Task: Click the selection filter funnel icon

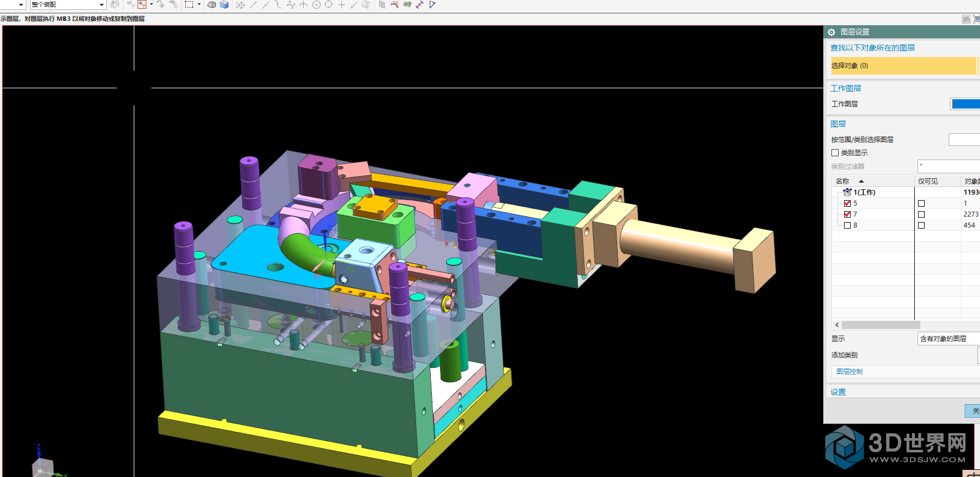Action: pyautogui.click(x=130, y=4)
